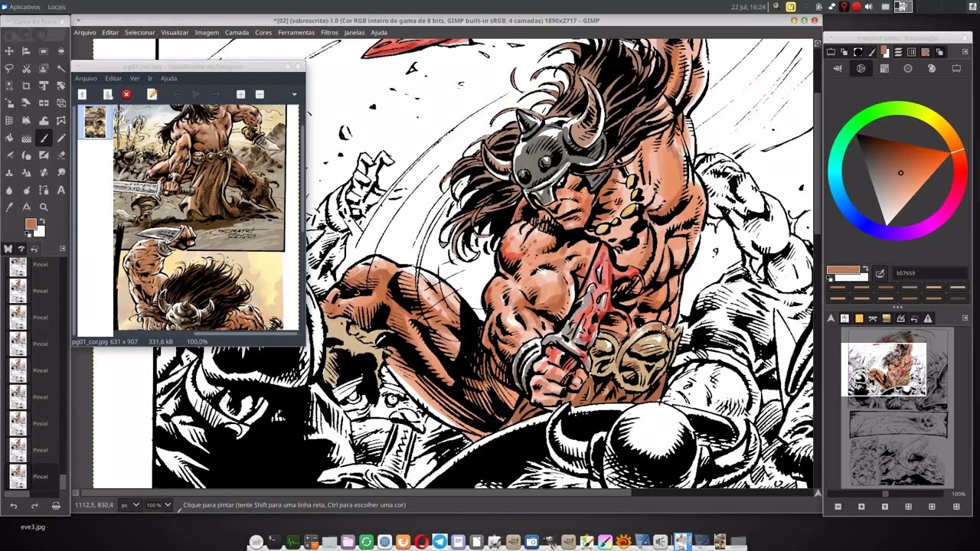
Task: Select the Smudge tool
Action: coord(61,172)
